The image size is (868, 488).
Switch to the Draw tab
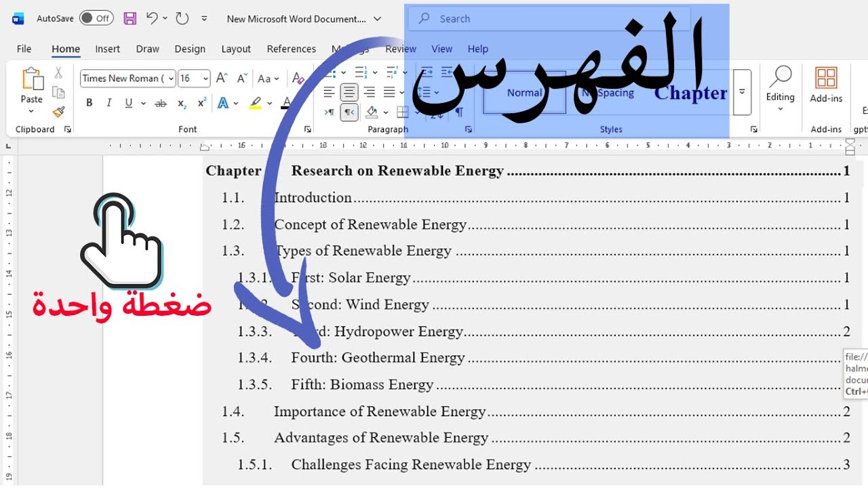(147, 49)
